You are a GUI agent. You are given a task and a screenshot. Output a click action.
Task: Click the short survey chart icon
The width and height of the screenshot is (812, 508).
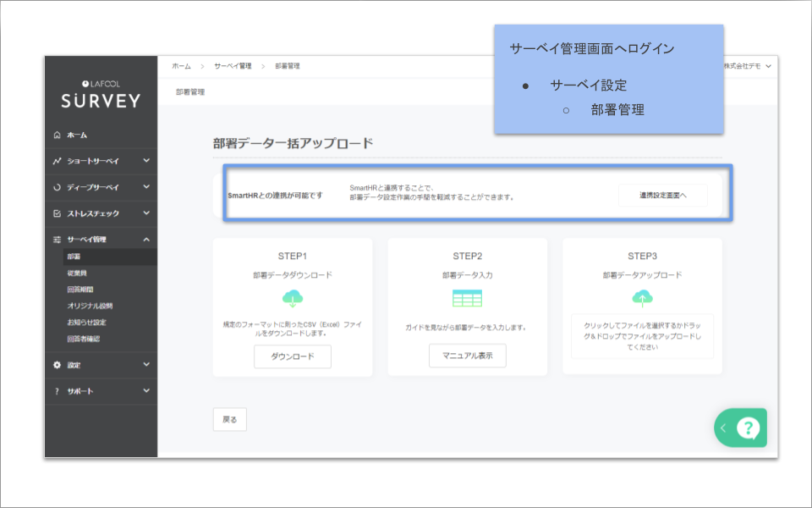(57, 161)
